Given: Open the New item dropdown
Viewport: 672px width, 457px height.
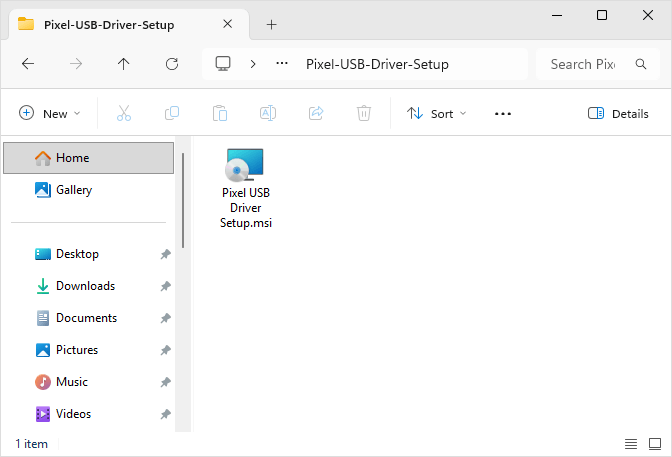Looking at the screenshot, I should (x=50, y=114).
